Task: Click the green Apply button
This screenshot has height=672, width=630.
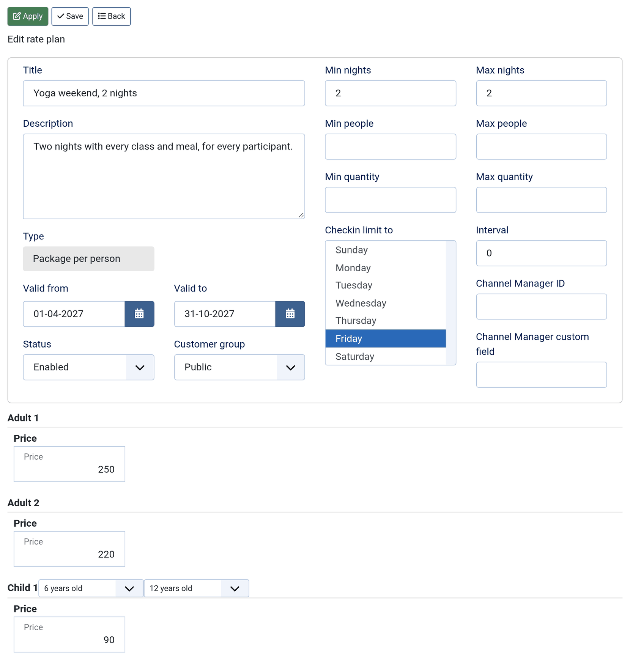Action: click(28, 16)
